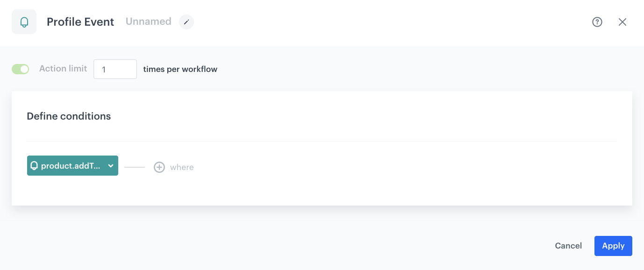Click the connector line before the where condition
Image resolution: width=644 pixels, height=270 pixels.
coord(135,167)
